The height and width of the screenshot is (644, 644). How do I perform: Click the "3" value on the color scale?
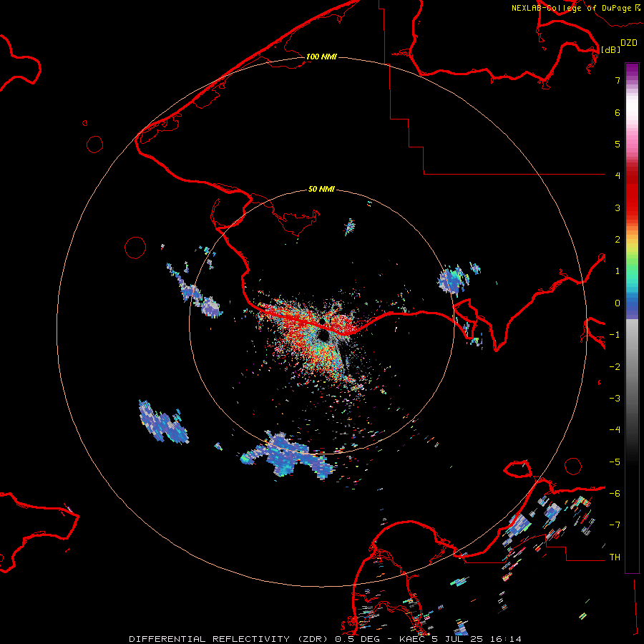(618, 208)
